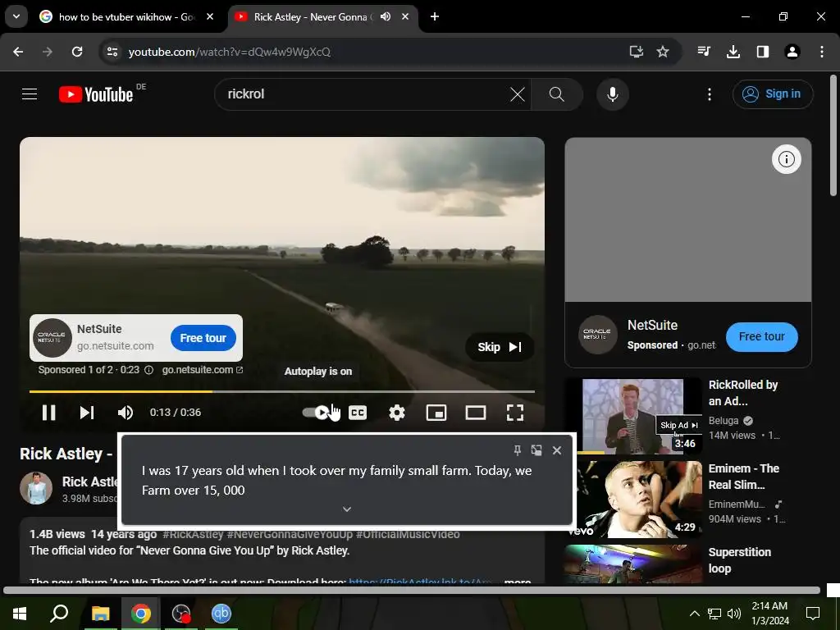Open 'RickRolled by an Ad...' video thumbnail

[x=632, y=416]
